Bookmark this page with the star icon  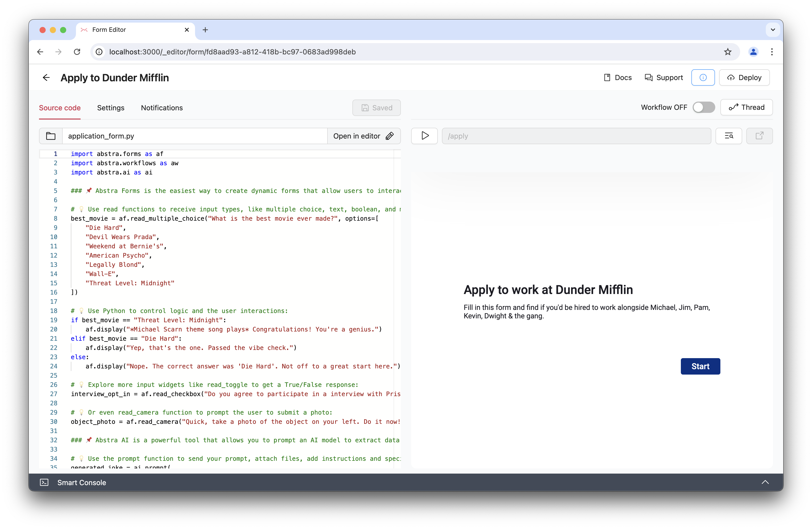[x=728, y=52]
